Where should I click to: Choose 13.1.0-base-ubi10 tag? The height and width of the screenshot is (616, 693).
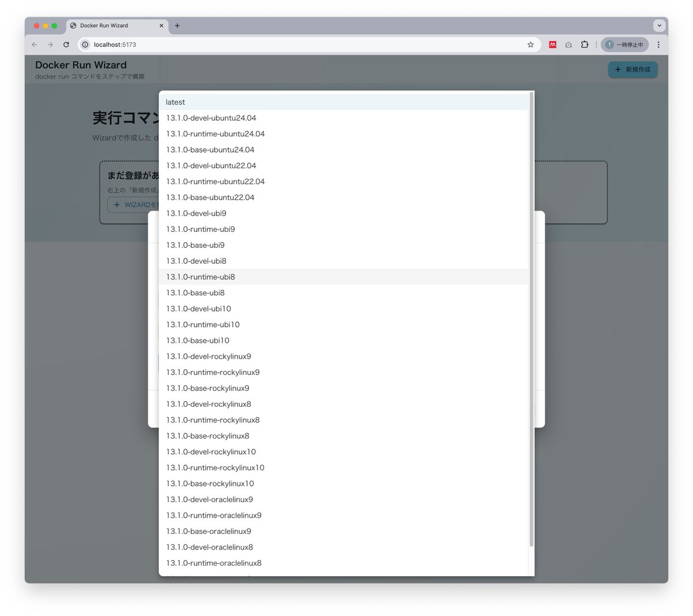click(x=344, y=340)
